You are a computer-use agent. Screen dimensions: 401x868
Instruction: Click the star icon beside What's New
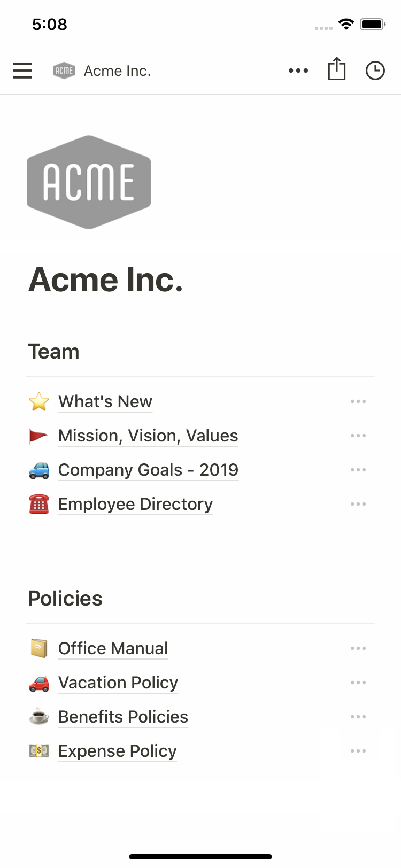pos(39,401)
